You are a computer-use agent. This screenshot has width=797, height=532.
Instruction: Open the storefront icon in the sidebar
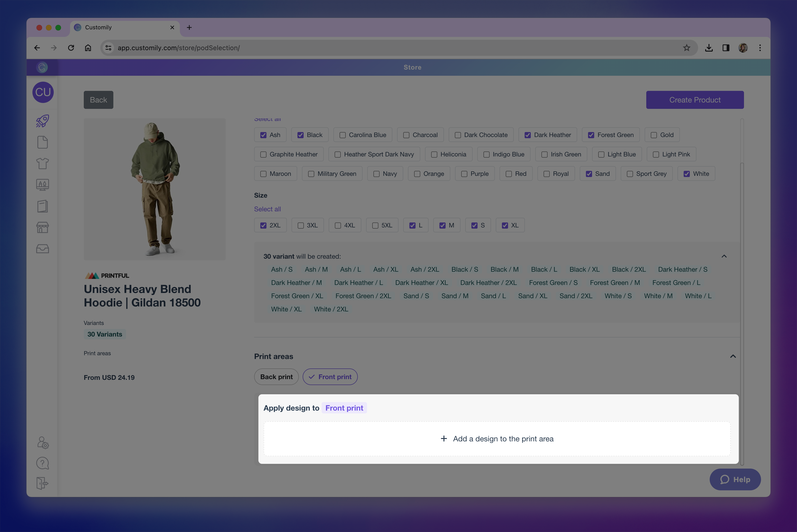(42, 227)
